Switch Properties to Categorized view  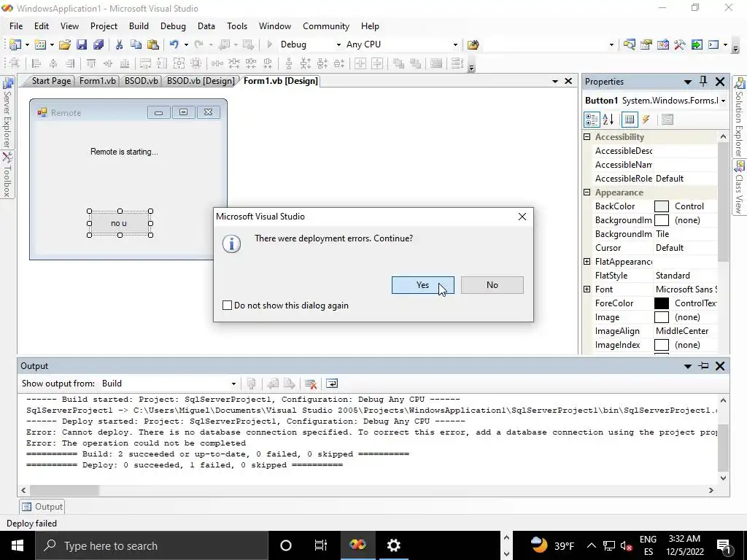[x=592, y=120]
